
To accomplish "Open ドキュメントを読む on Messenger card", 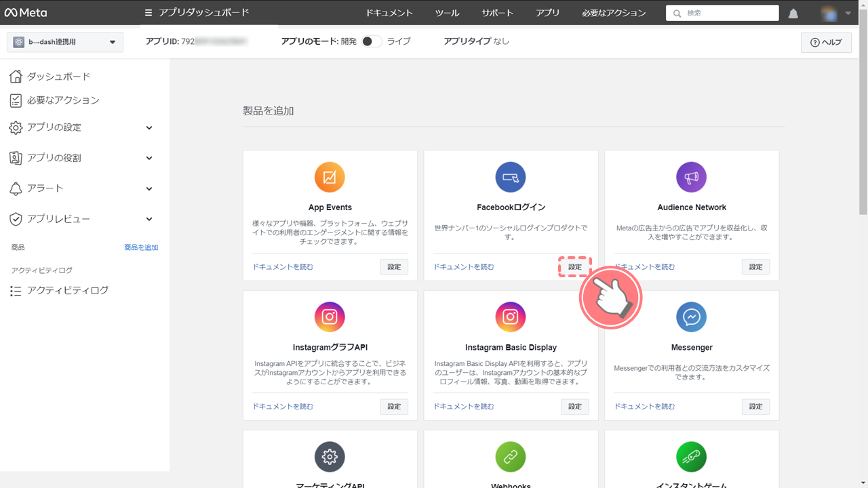I will tap(645, 407).
